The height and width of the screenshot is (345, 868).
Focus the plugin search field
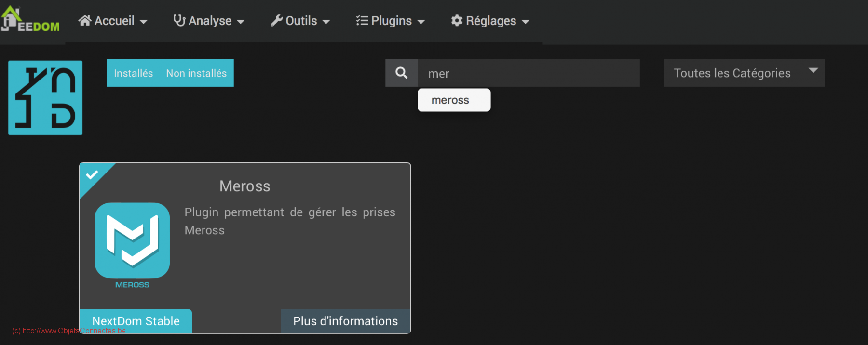[x=529, y=73]
